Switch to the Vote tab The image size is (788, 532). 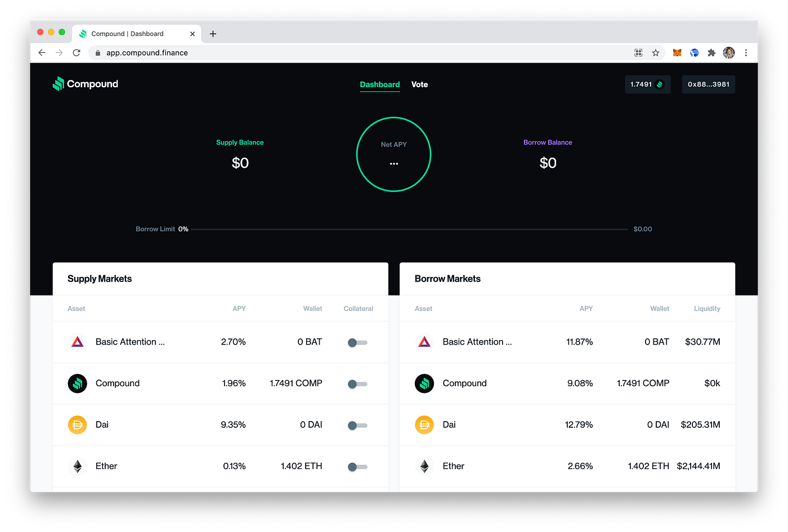click(419, 84)
